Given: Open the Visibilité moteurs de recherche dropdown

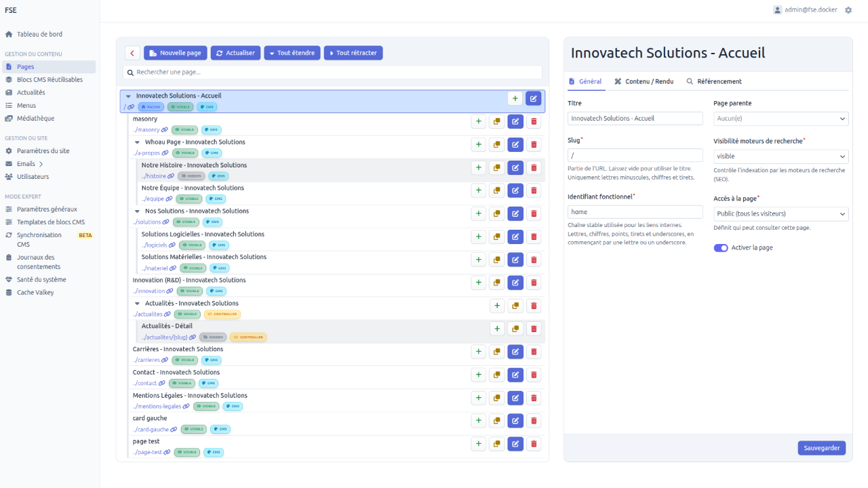Looking at the screenshot, I should pos(781,157).
